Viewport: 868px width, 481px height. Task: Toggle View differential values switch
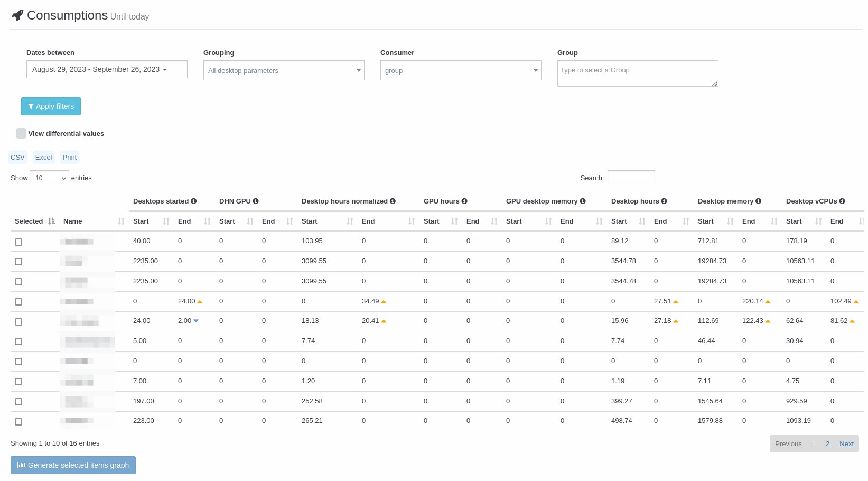coord(21,134)
